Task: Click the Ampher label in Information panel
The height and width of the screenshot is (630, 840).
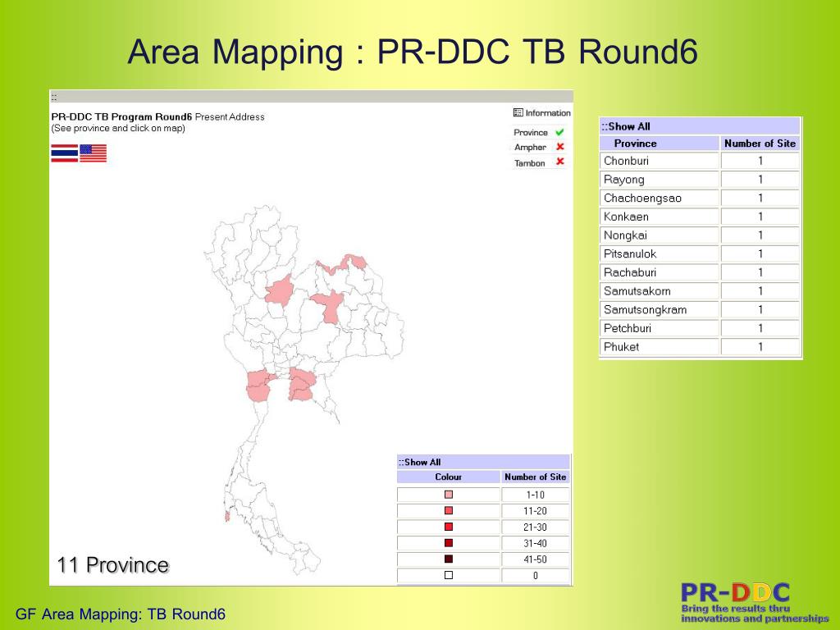Action: 530,148
